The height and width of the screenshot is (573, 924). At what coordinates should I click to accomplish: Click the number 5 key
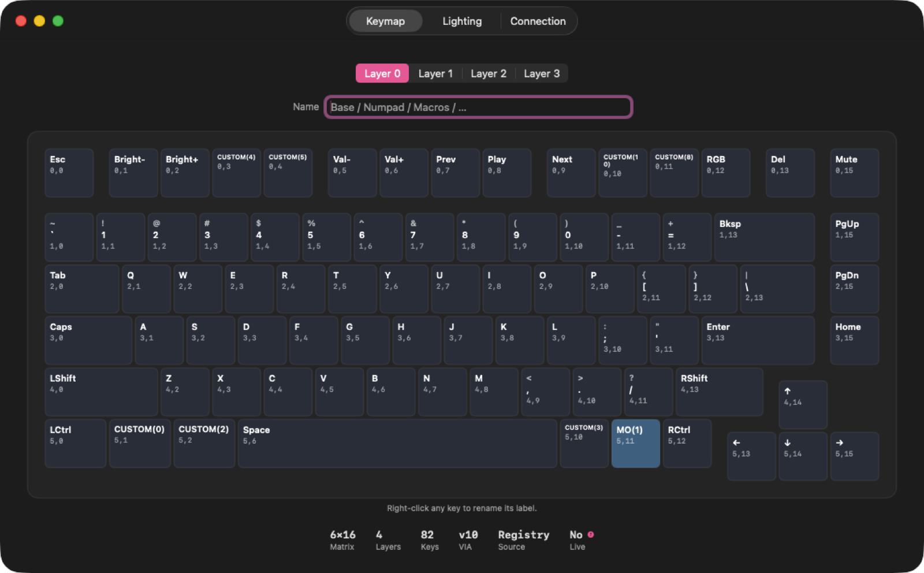click(326, 237)
